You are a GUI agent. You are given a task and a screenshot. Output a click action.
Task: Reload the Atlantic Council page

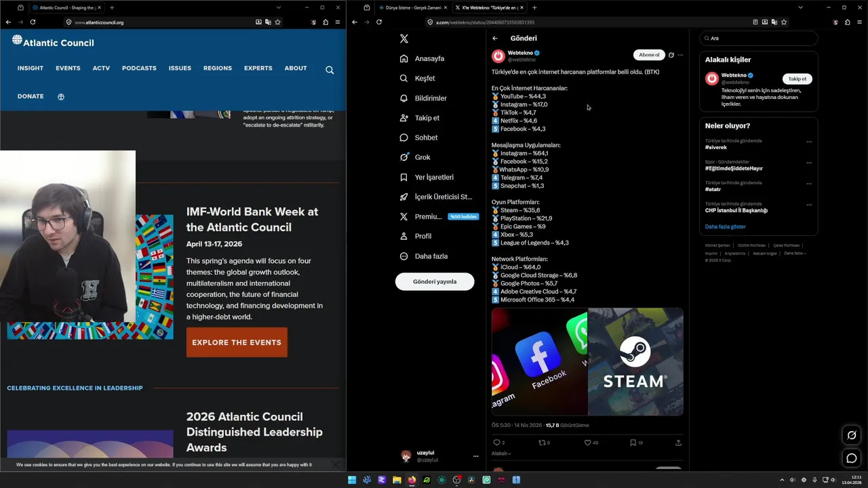pos(33,22)
